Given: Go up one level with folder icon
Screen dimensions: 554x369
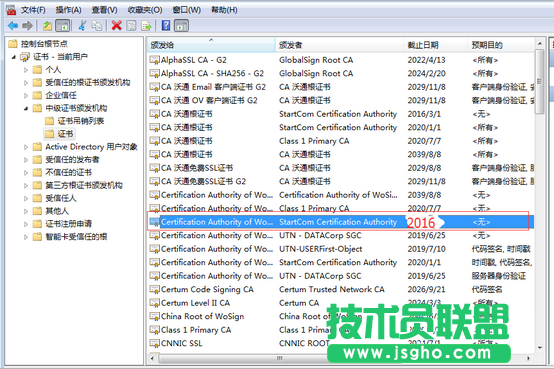Looking at the screenshot, I should (x=47, y=25).
